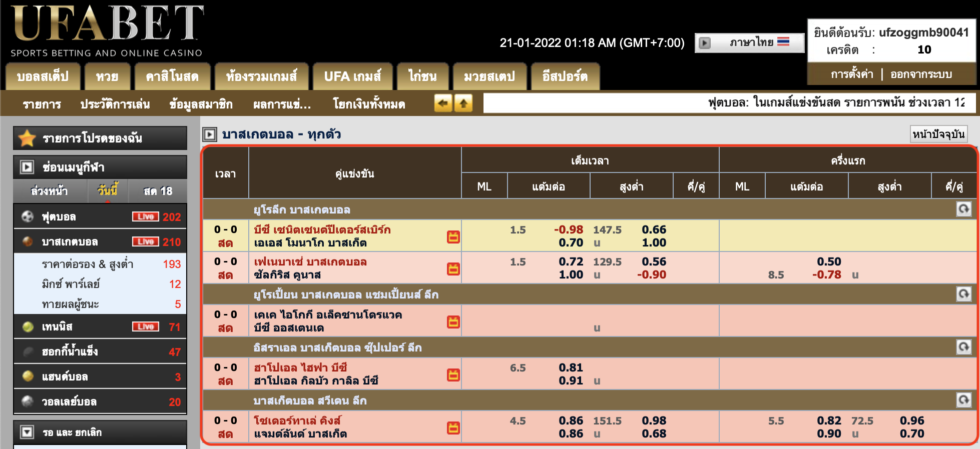Viewport: 980px width, 449px height.
Task: Click over odds 0.66 at 147.5
Action: [654, 229]
